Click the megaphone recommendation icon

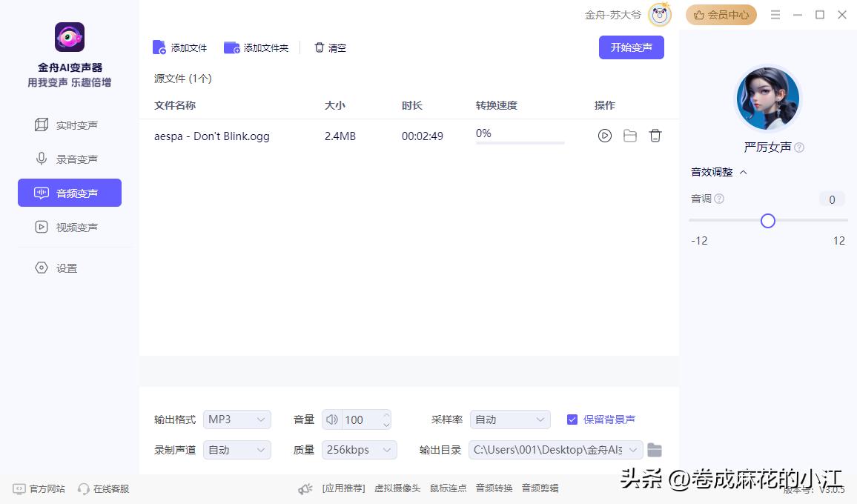(x=305, y=488)
